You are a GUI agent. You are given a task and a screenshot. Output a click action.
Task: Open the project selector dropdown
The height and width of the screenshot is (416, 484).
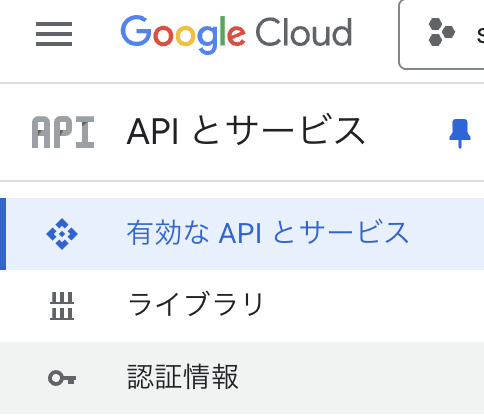coord(442,33)
